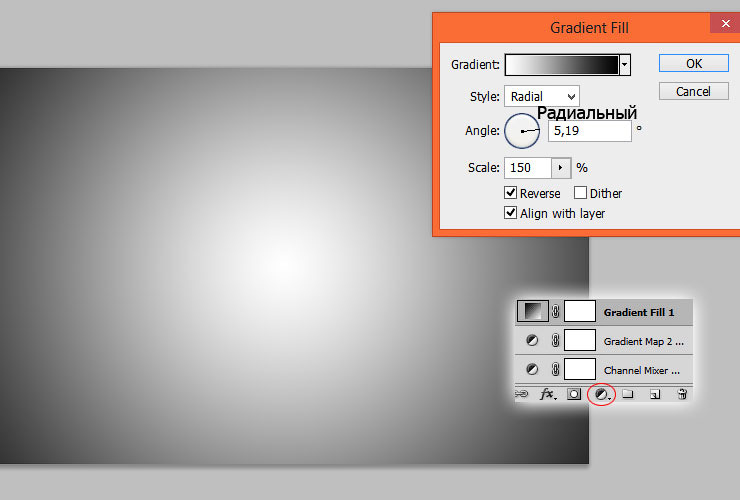
Task: Click the black-to-white gradient preview swatch
Action: tap(562, 65)
